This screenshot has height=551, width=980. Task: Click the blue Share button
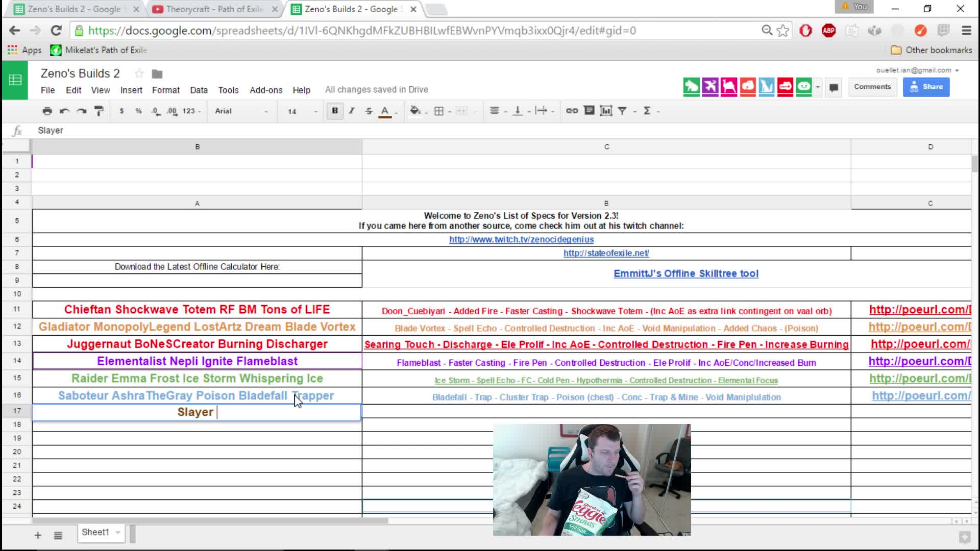926,87
